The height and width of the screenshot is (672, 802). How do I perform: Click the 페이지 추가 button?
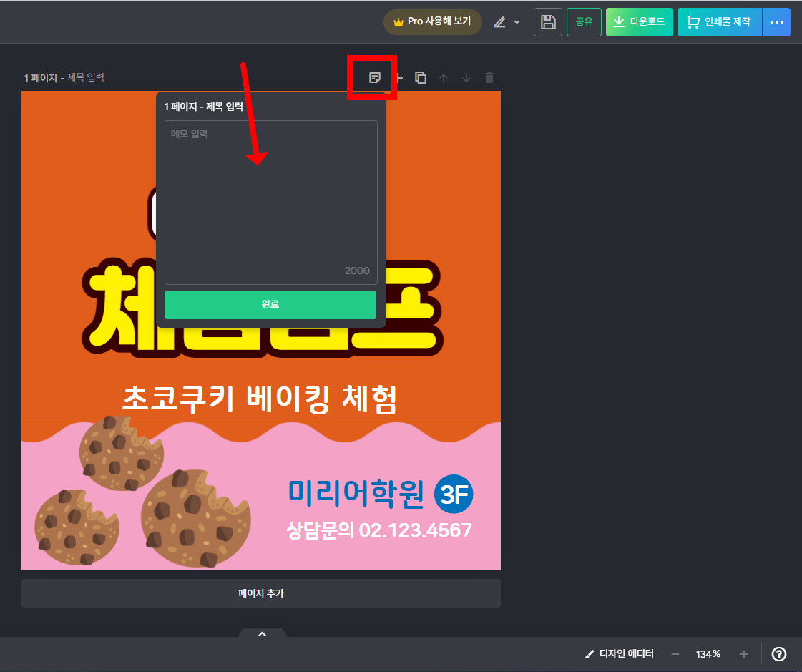click(260, 593)
